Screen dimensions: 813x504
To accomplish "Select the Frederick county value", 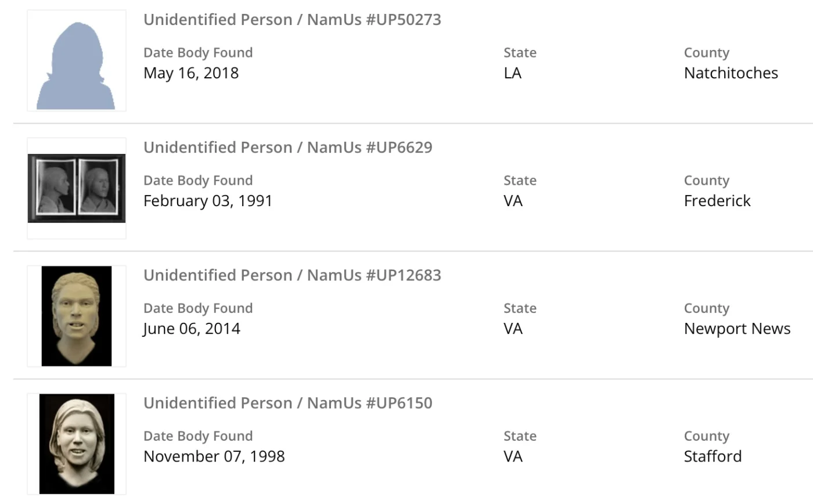I will click(717, 201).
